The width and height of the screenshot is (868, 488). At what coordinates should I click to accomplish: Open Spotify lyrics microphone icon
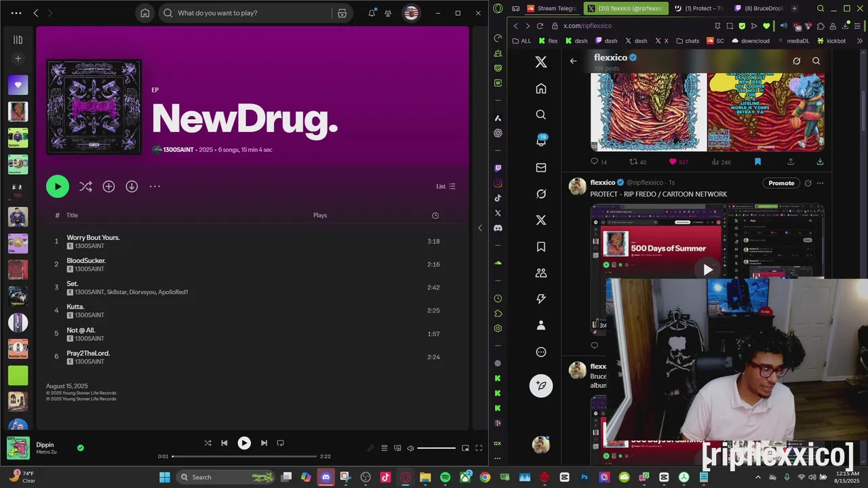pyautogui.click(x=371, y=448)
